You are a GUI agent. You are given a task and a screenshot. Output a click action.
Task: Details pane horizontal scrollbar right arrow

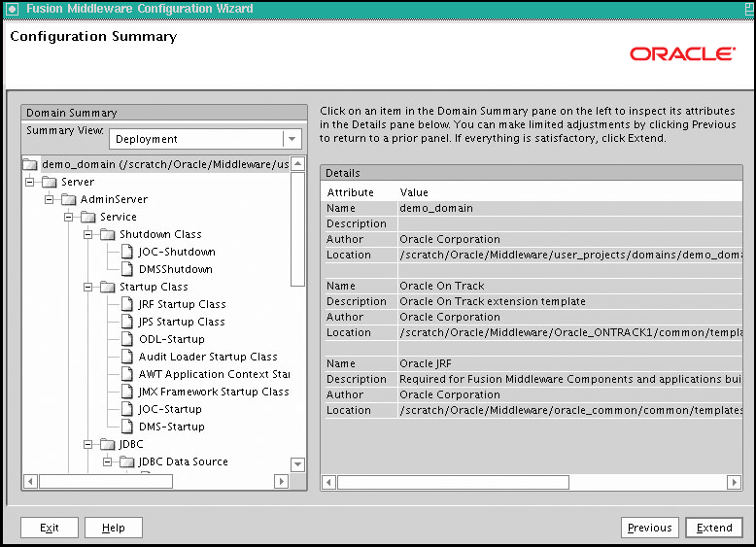[x=734, y=482]
